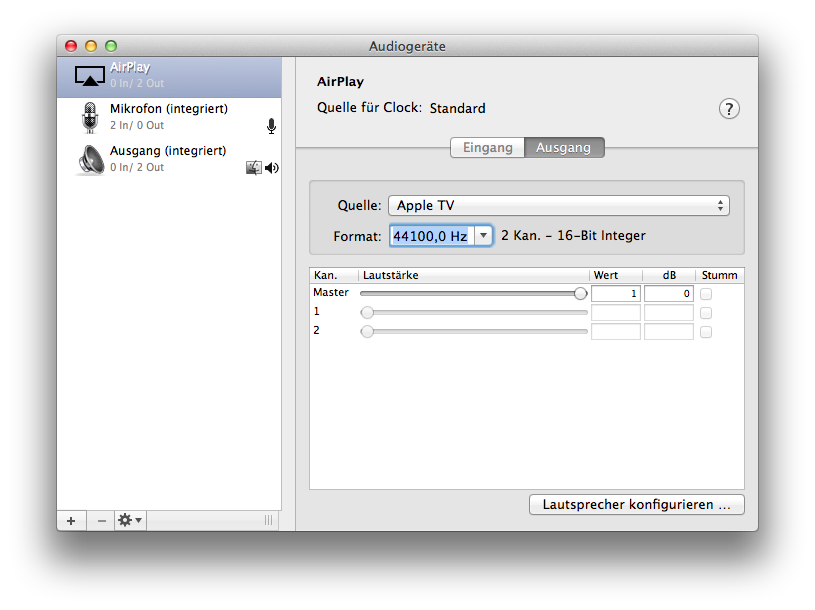Click Lautsprecher konfigurieren button
Image resolution: width=815 pixels, height=610 pixels.
click(x=636, y=505)
